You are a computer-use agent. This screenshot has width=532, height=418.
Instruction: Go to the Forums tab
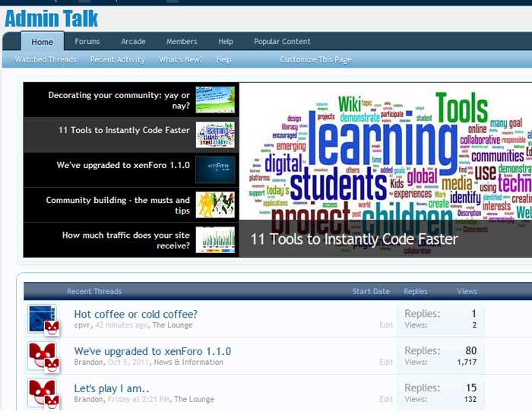tap(87, 41)
